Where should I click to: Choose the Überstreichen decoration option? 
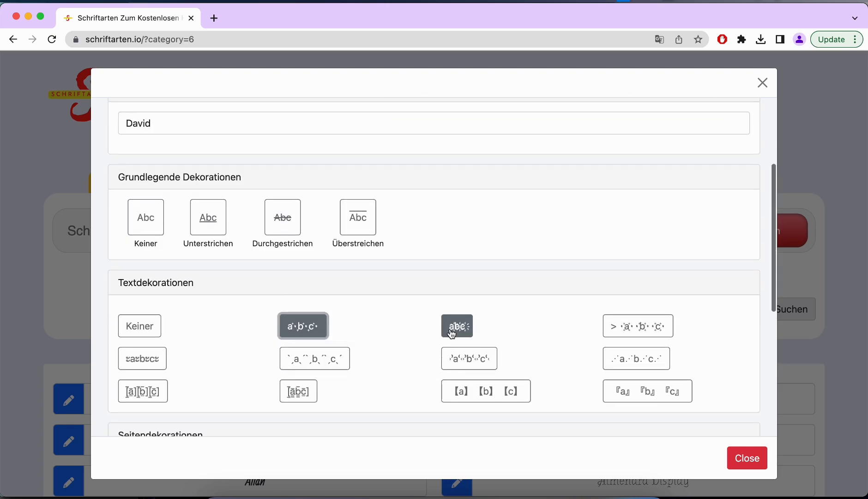coord(358,217)
